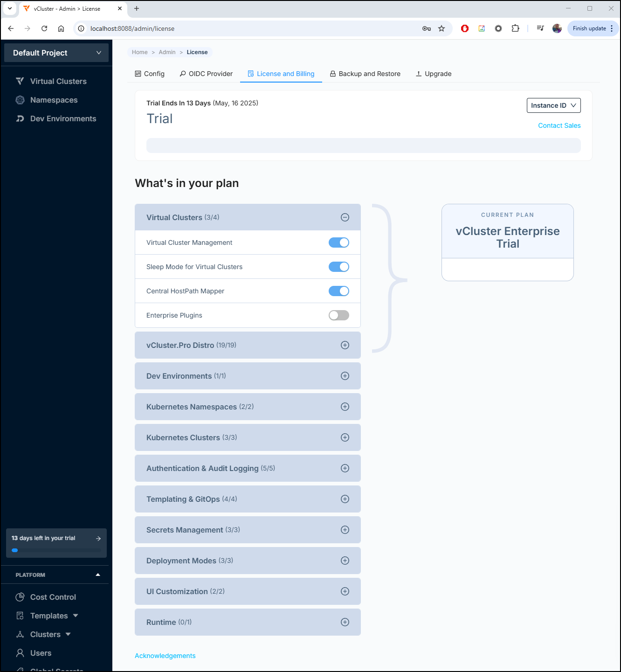The image size is (621, 672).
Task: Click Finish update button
Action: (589, 28)
